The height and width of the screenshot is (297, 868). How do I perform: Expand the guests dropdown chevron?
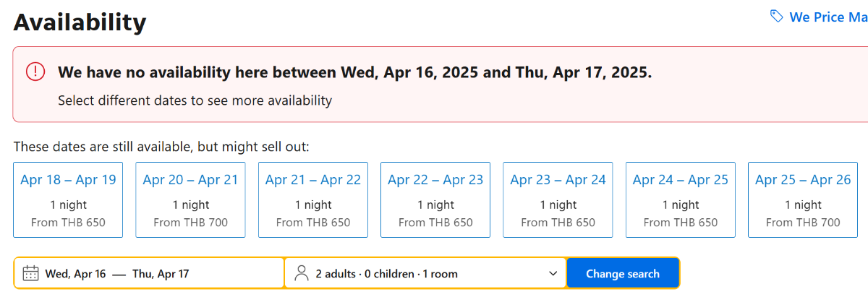pyautogui.click(x=553, y=274)
